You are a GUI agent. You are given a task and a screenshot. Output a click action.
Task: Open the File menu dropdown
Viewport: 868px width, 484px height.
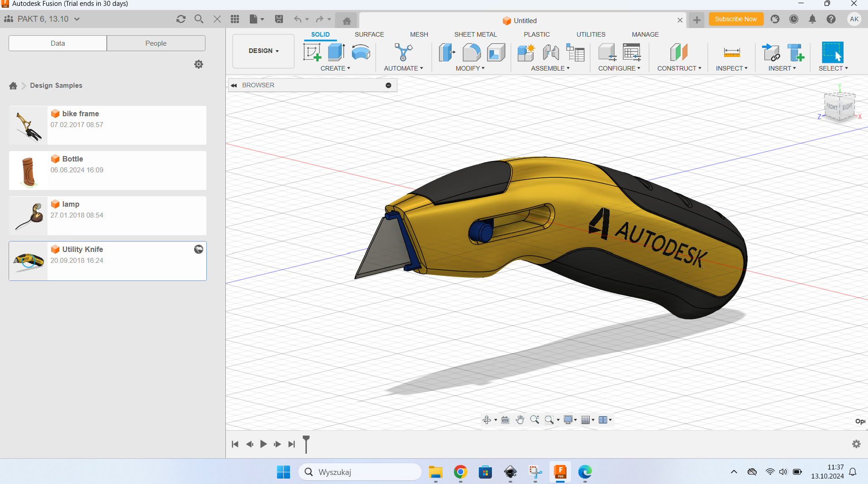257,19
